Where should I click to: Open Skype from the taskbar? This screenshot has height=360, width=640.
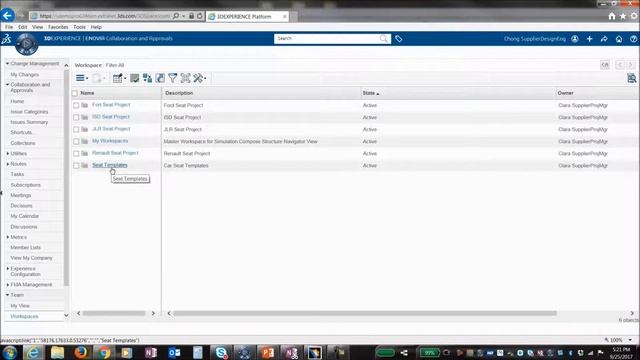pos(221,352)
